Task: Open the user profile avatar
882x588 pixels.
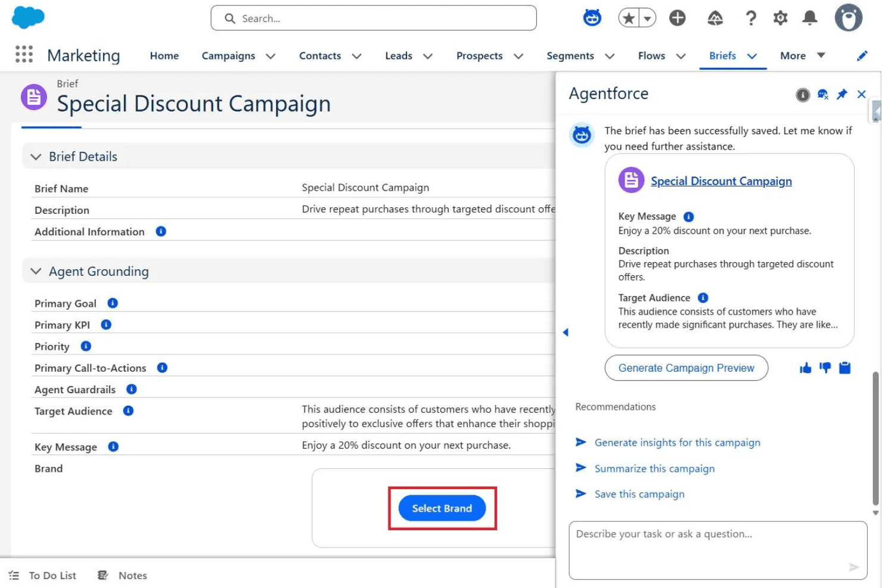Action: click(849, 18)
